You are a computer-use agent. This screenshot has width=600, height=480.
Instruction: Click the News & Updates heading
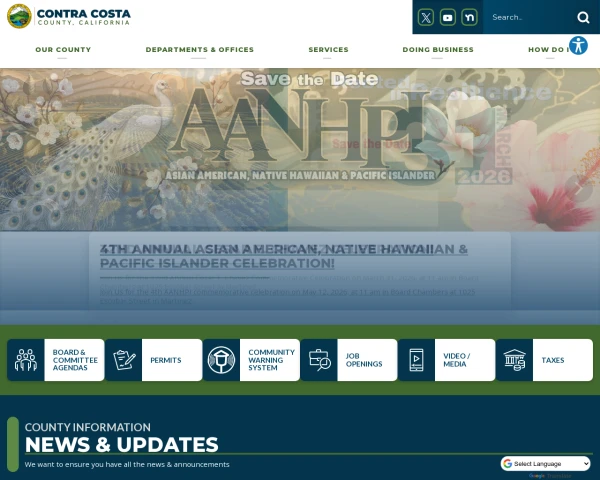coord(121,444)
